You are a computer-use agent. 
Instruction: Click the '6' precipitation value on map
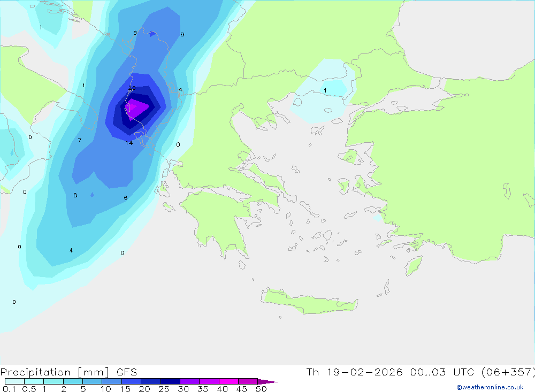tap(126, 198)
